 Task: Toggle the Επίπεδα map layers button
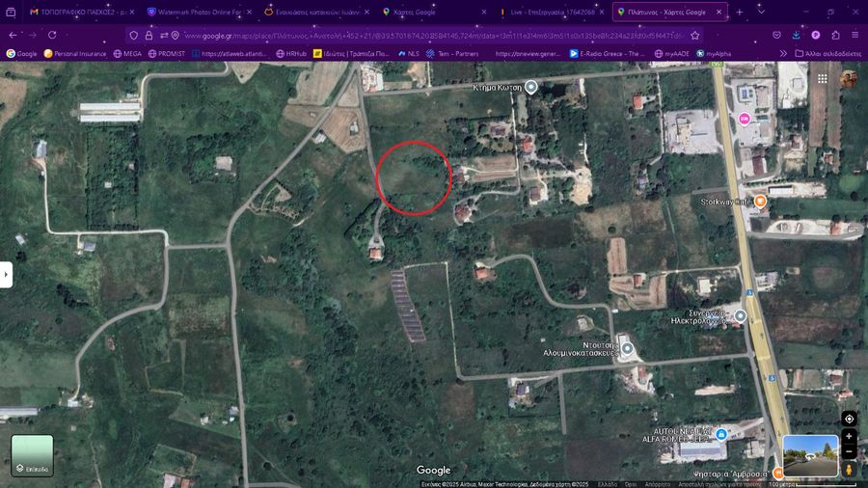pos(32,455)
